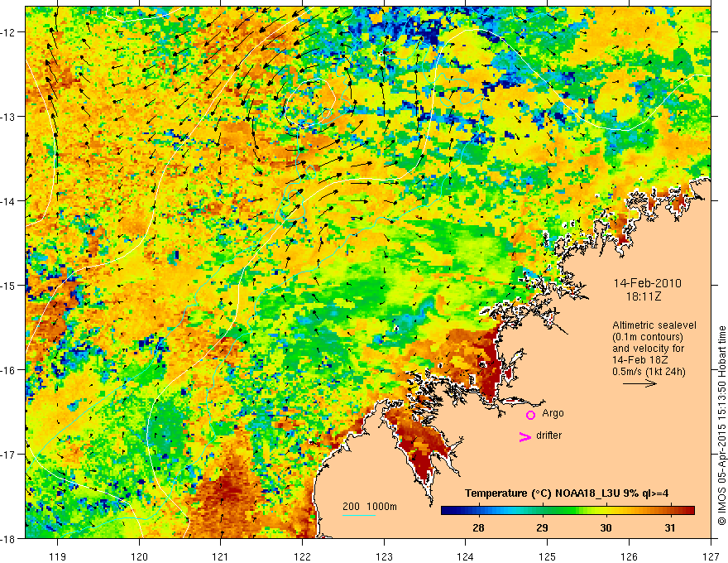The height and width of the screenshot is (563, 728).
Task: Click the '120' longitude axis label
Action: click(x=139, y=556)
